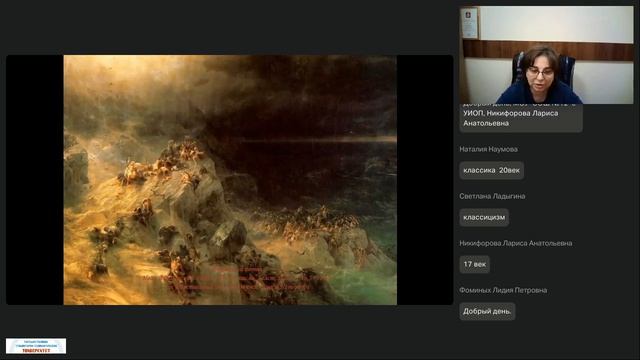Viewport: 640px width, 360px height.
Task: Click sender name Светлана Ладыгина
Action: click(492, 196)
